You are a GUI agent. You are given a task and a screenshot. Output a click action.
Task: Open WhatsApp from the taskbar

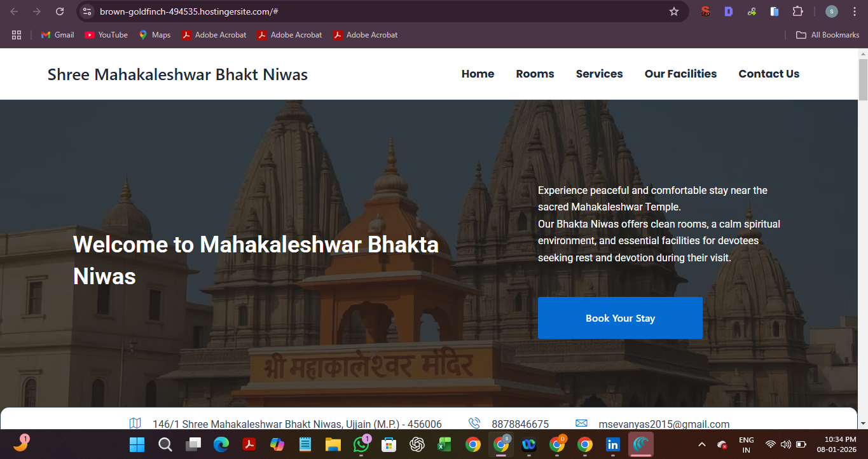[361, 444]
